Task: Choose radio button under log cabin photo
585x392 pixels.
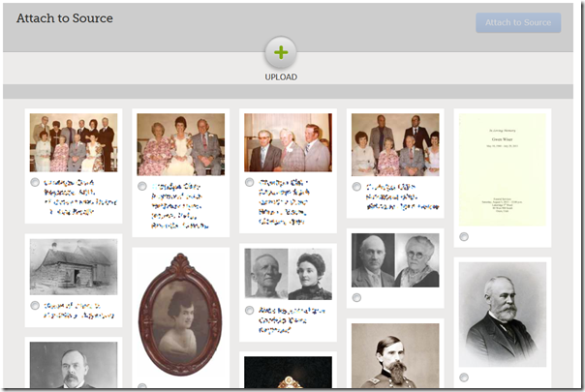Action: 35,306
